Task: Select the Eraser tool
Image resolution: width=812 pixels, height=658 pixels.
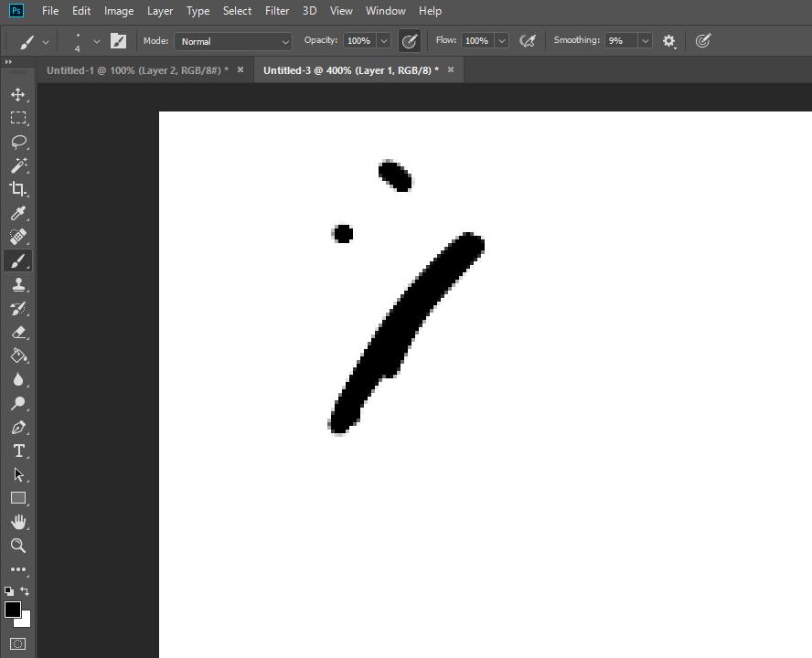Action: pyautogui.click(x=18, y=333)
